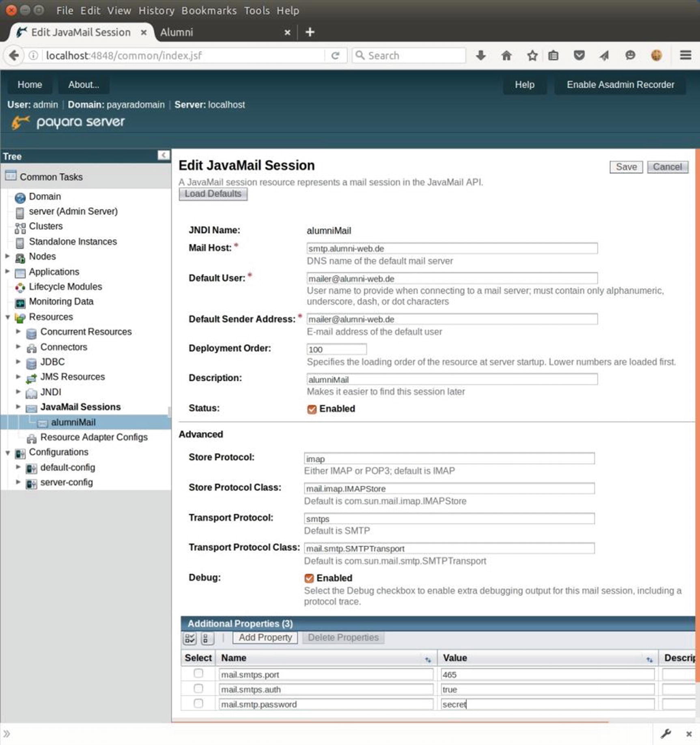Image resolution: width=700 pixels, height=745 pixels.
Task: Expand the Nodes tree node
Action: click(x=7, y=256)
